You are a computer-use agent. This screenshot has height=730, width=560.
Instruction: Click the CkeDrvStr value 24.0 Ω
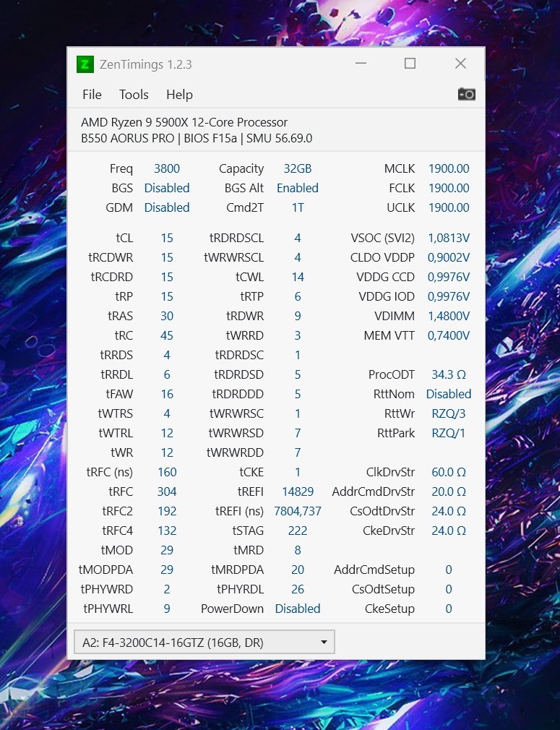[x=449, y=531]
